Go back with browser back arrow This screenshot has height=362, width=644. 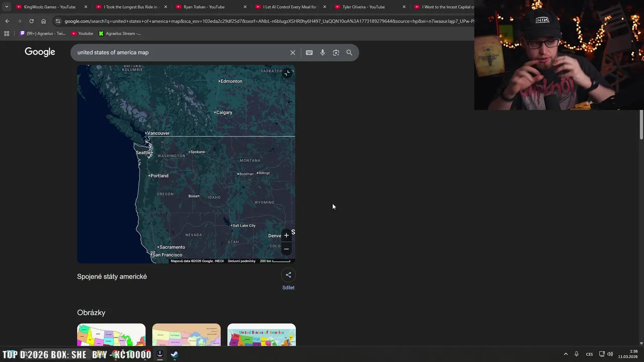7,21
